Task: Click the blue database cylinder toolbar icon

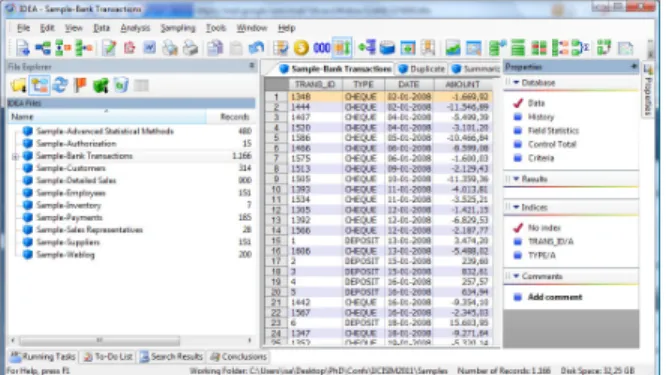Action: 387,48
